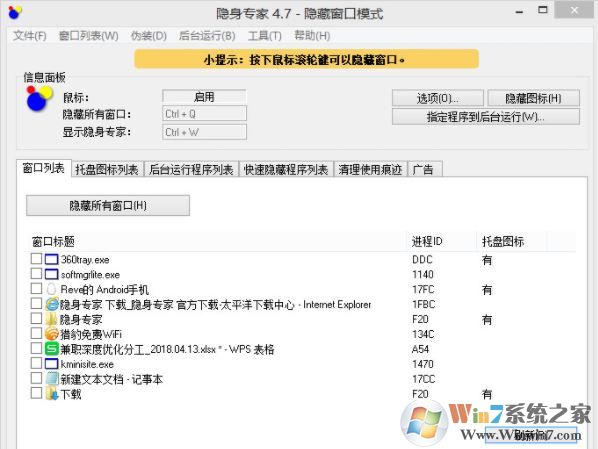Check the softmgrlite.exe checkbox
This screenshot has height=449, width=598.
36,274
